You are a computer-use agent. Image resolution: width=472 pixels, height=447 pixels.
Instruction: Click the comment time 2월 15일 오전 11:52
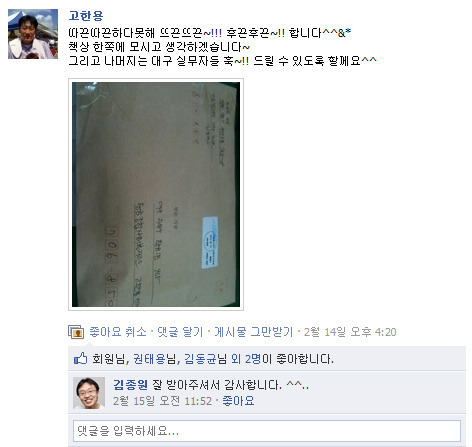click(162, 401)
